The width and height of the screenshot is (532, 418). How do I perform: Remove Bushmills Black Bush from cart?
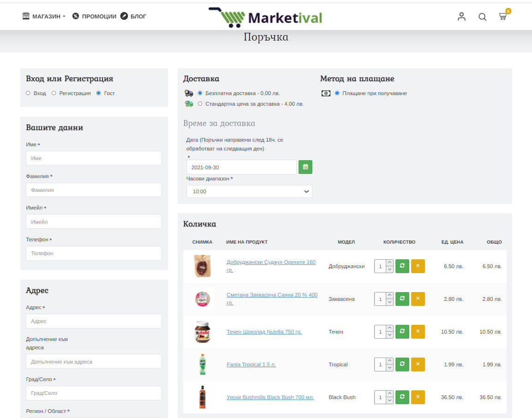click(x=418, y=397)
